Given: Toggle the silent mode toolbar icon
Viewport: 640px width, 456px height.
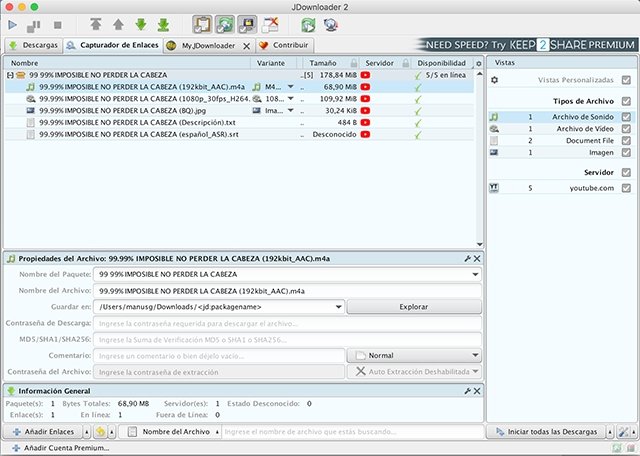Looking at the screenshot, I should point(247,24).
